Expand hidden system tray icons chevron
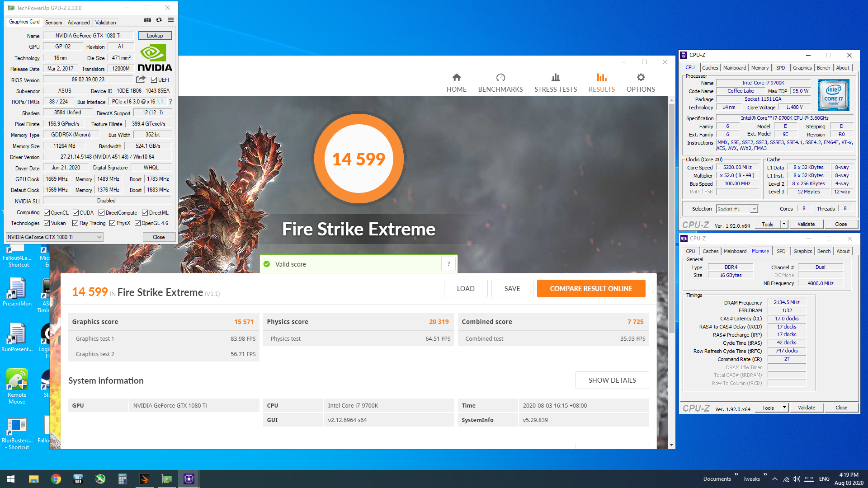The image size is (868, 488). tap(775, 479)
